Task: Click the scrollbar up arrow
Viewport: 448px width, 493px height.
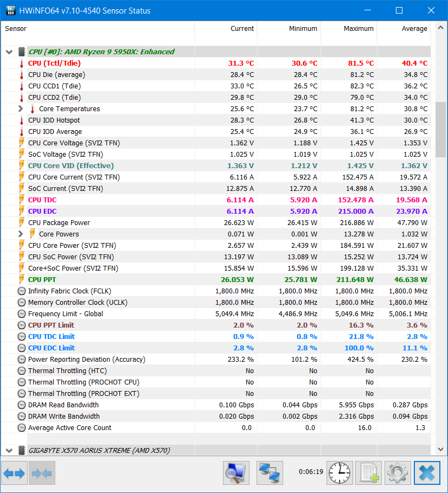Action: 441,28
